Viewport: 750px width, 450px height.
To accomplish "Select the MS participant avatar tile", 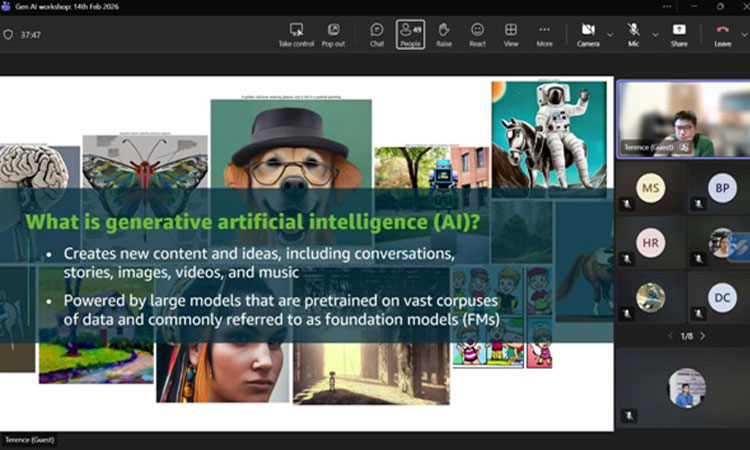I will click(651, 188).
